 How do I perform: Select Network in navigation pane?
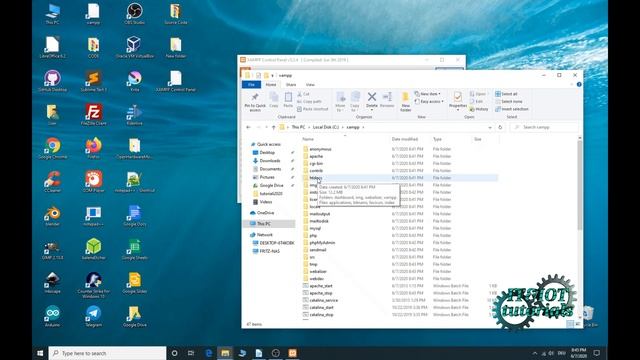coord(264,235)
